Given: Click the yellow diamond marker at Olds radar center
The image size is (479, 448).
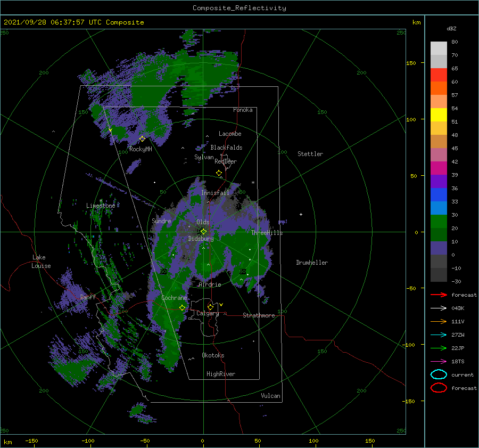Looking at the screenshot, I should tap(203, 232).
